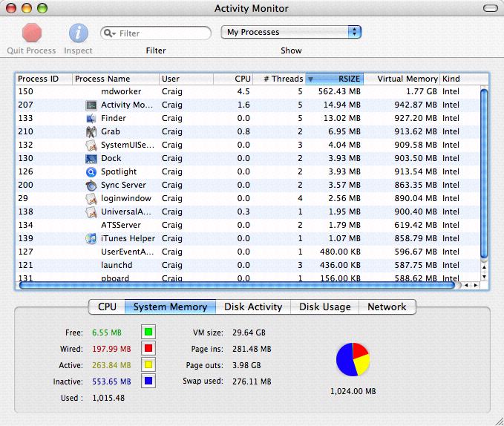Image resolution: width=504 pixels, height=426 pixels.
Task: Select the pboard process row
Action: 247,278
